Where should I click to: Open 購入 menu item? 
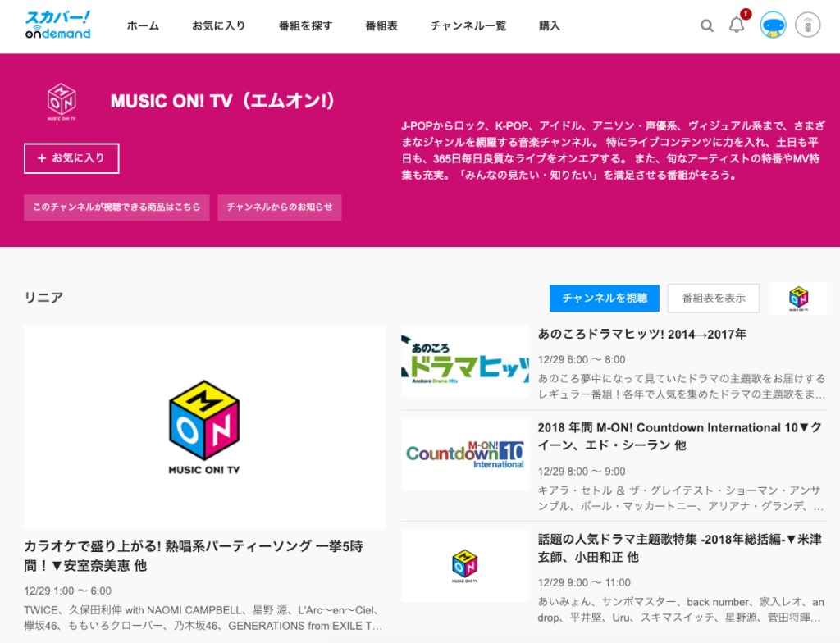(x=549, y=25)
